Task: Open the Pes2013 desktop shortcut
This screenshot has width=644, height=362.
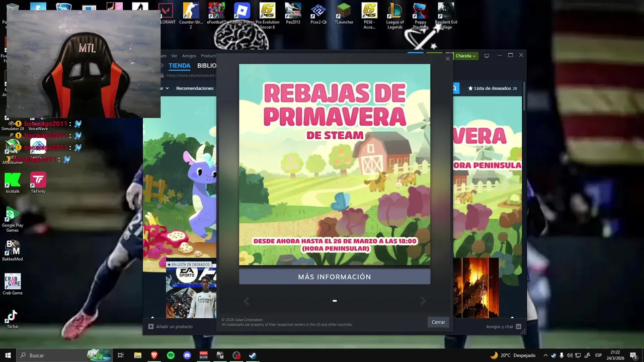Action: (293, 14)
